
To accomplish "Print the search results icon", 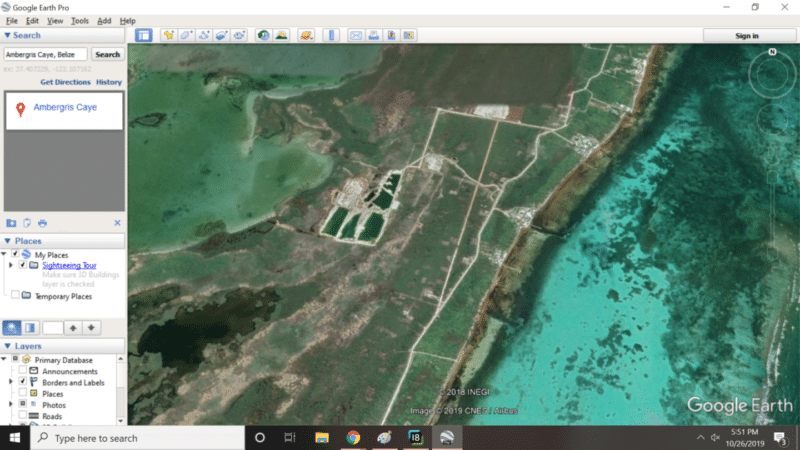I will [42, 223].
